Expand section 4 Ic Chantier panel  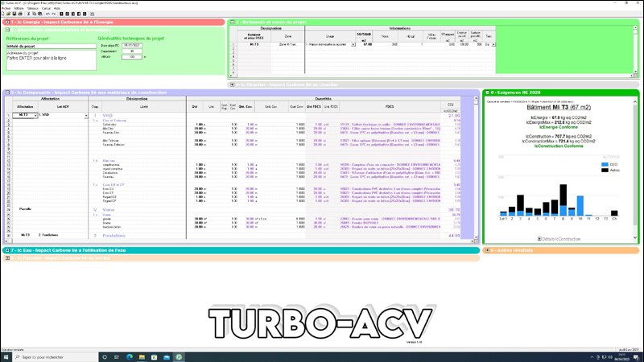[233, 84]
